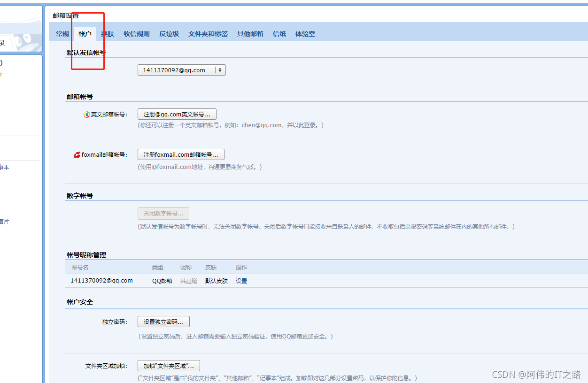
Task: Switch to the 换肤 tab
Action: (108, 34)
